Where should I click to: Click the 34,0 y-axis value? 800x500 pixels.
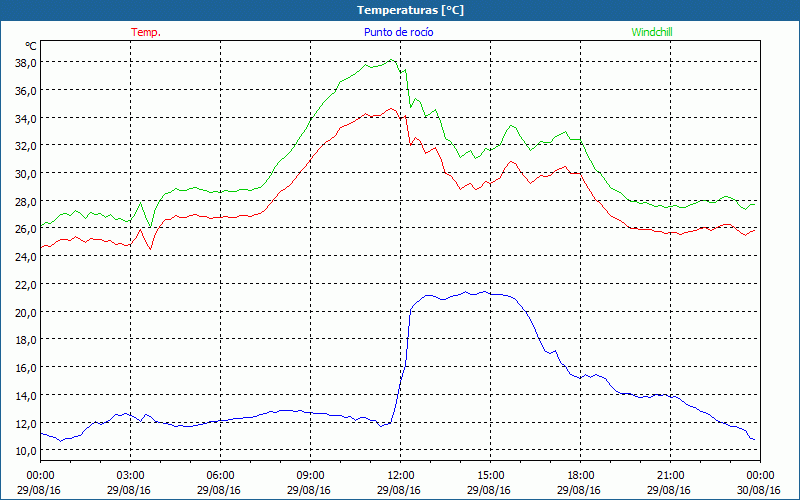pos(26,118)
